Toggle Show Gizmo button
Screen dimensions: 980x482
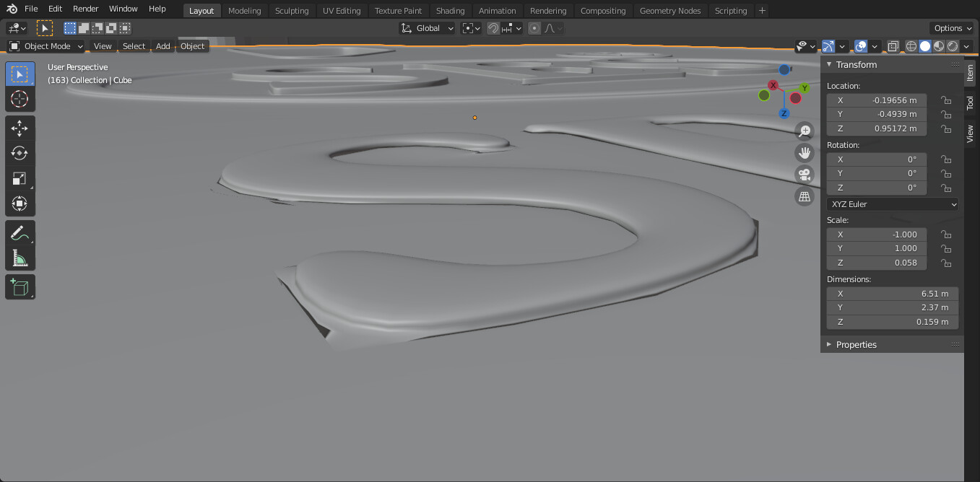pos(828,46)
